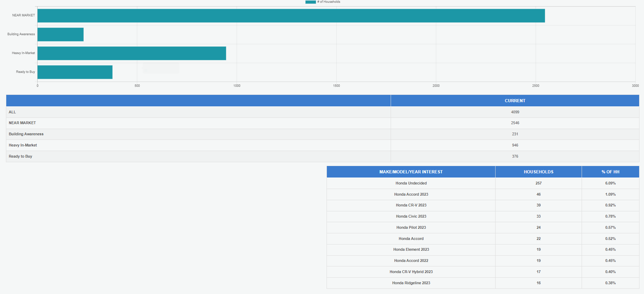This screenshot has height=294, width=644.
Task: Select the Building Awareness table row label
Action: [26, 134]
